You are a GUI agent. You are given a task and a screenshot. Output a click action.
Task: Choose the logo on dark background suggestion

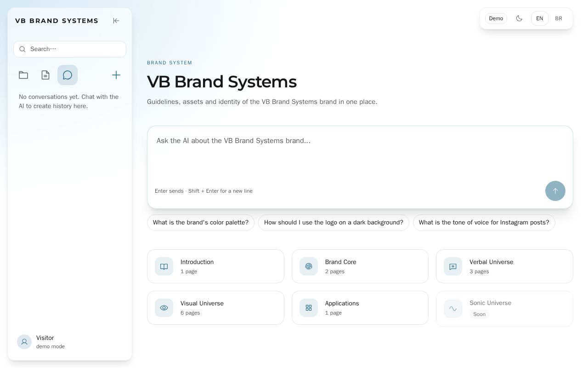click(x=334, y=223)
